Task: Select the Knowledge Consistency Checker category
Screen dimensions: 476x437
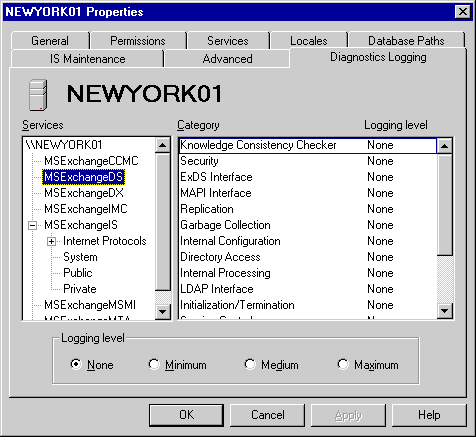Action: point(308,146)
